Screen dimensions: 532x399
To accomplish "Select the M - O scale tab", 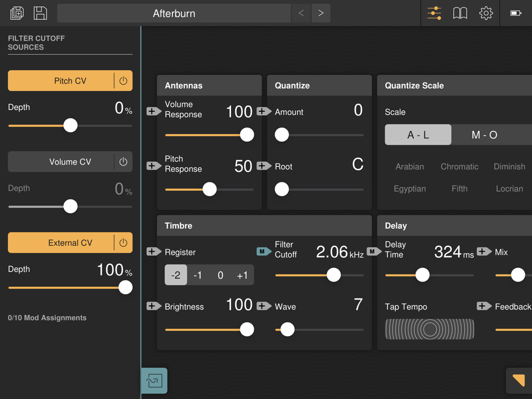I will 485,135.
